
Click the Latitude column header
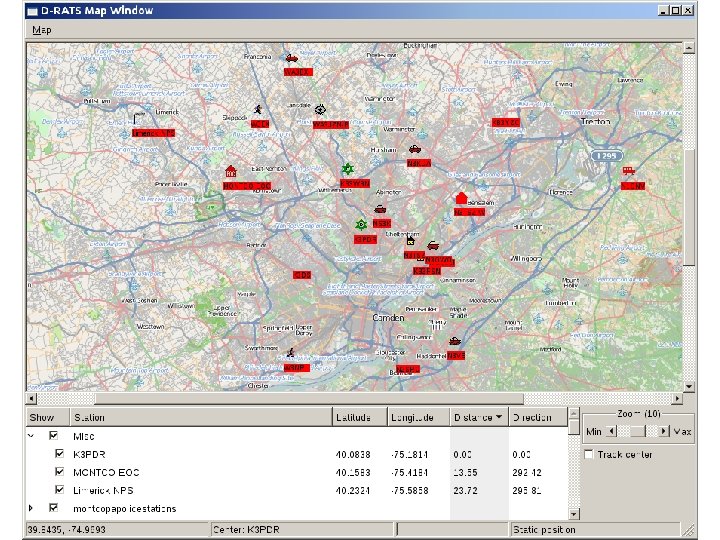coord(353,417)
